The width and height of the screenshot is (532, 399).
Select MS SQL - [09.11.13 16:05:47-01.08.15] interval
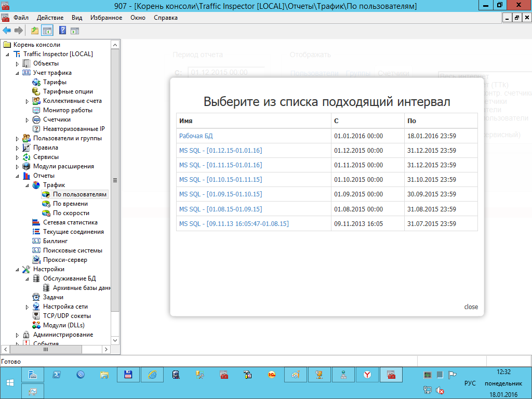coord(234,223)
